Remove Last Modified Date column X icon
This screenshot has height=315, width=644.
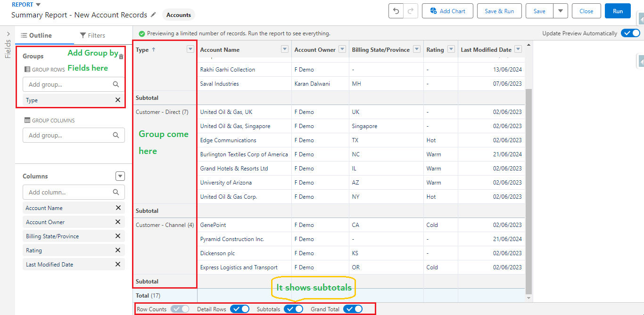coord(118,264)
